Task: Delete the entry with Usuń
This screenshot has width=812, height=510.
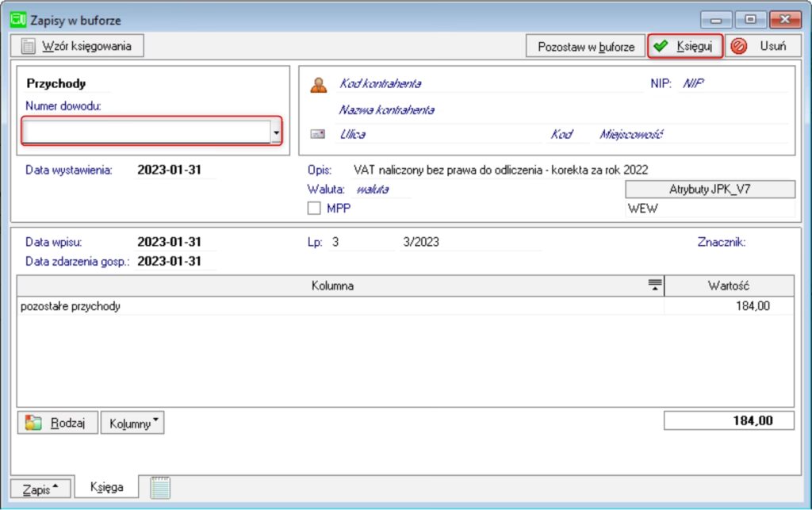Action: [x=760, y=47]
